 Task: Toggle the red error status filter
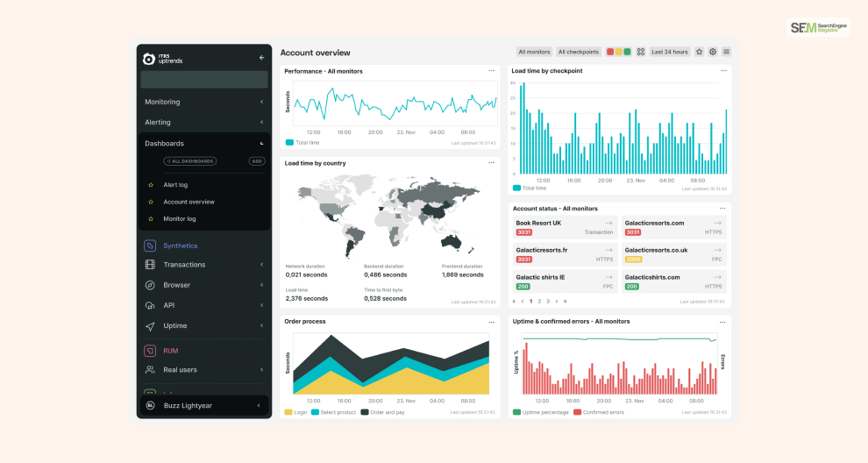(610, 52)
